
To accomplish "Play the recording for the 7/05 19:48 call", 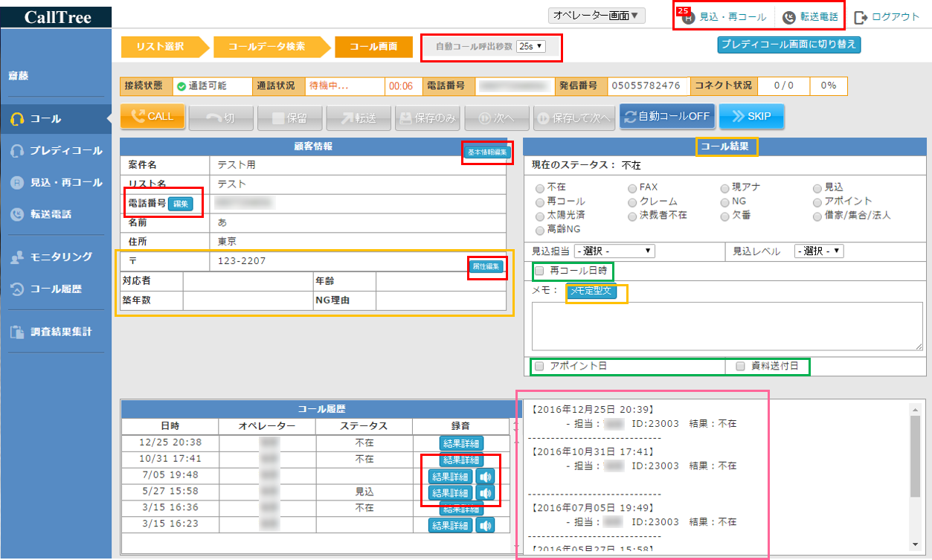I will [485, 477].
